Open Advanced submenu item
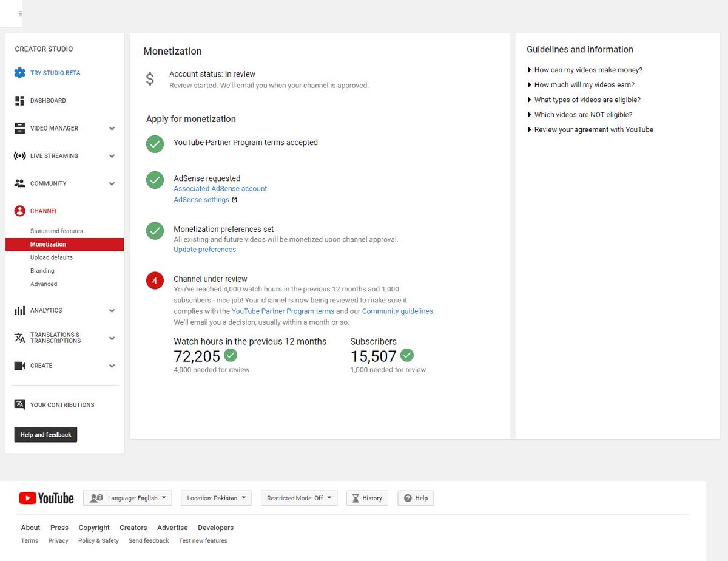The image size is (728, 561). [44, 284]
